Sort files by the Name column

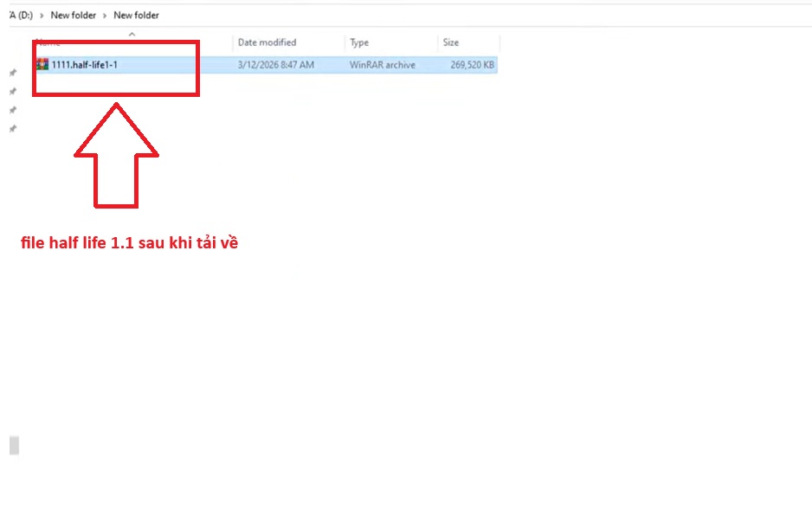pos(48,42)
